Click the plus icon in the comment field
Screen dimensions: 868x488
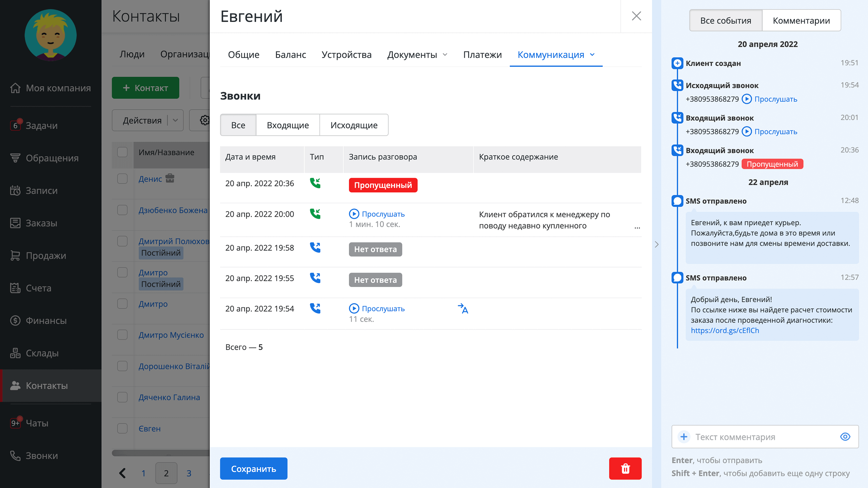(x=684, y=437)
